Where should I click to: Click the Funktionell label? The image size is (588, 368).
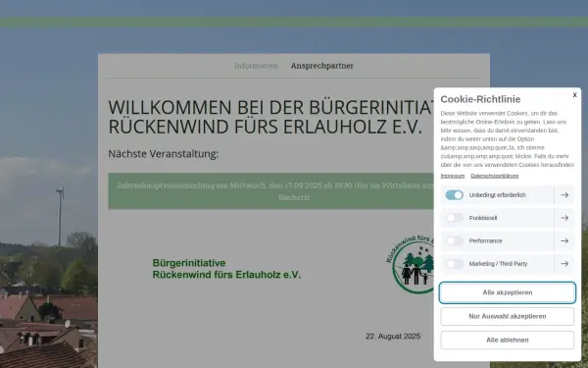[483, 218]
